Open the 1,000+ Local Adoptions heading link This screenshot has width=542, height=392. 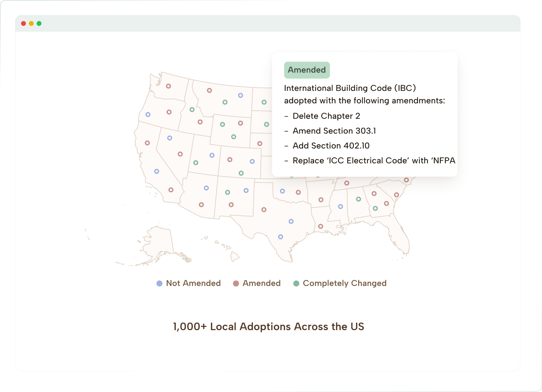269,326
